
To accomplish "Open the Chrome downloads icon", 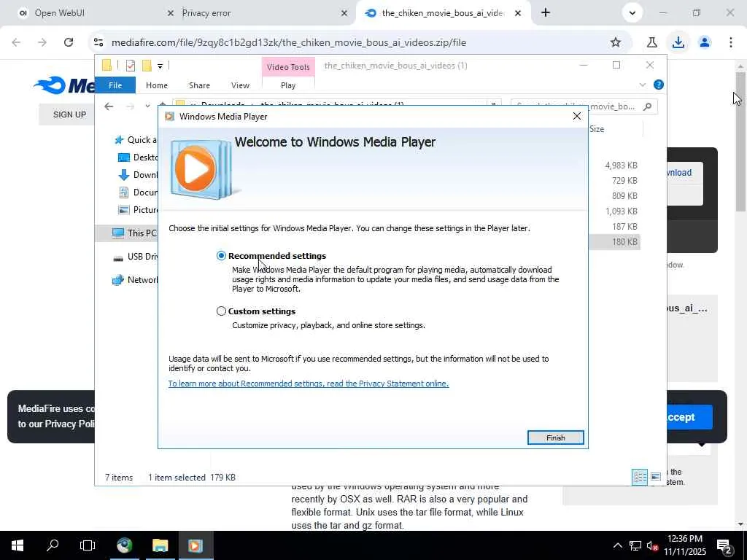I will [678, 42].
